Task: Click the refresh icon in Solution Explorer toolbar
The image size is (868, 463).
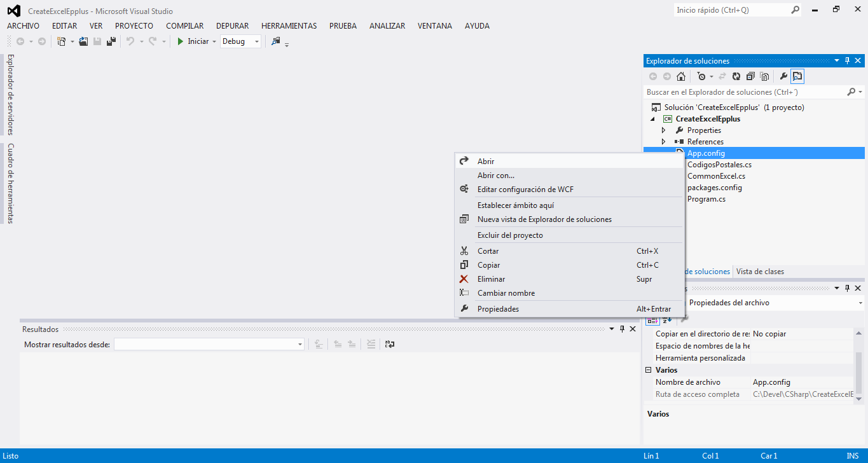Action: pos(736,76)
